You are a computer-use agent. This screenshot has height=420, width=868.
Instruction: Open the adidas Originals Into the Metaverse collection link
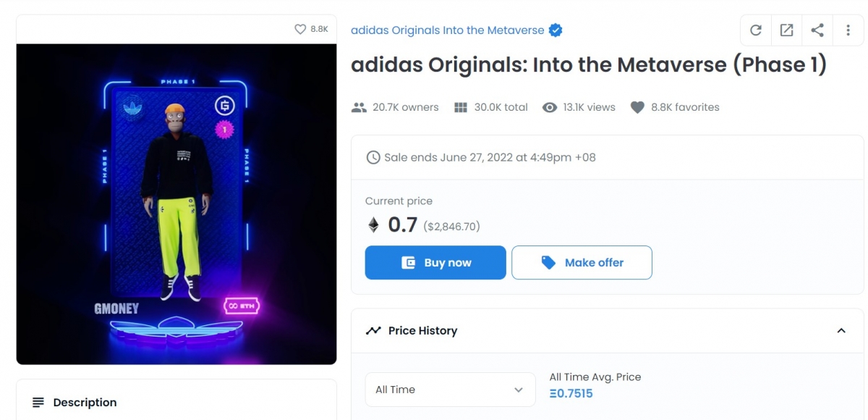point(446,30)
